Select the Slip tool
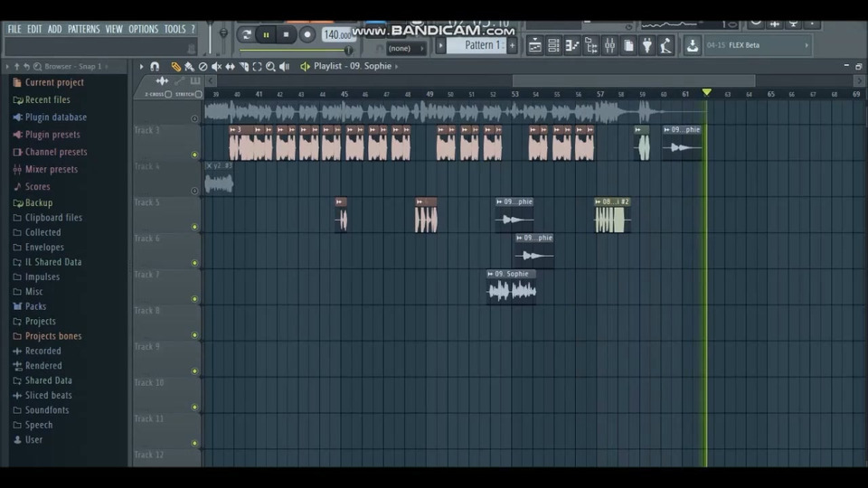The width and height of the screenshot is (868, 488). (230, 66)
